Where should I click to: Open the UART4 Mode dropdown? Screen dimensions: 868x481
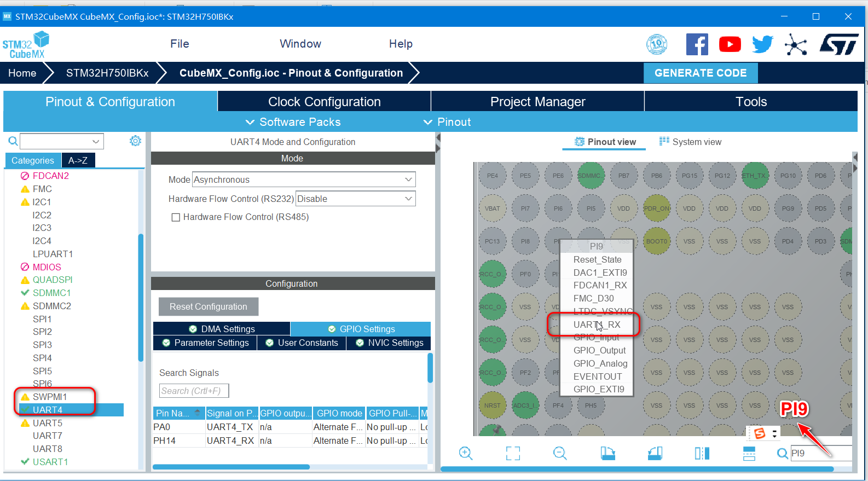(304, 179)
